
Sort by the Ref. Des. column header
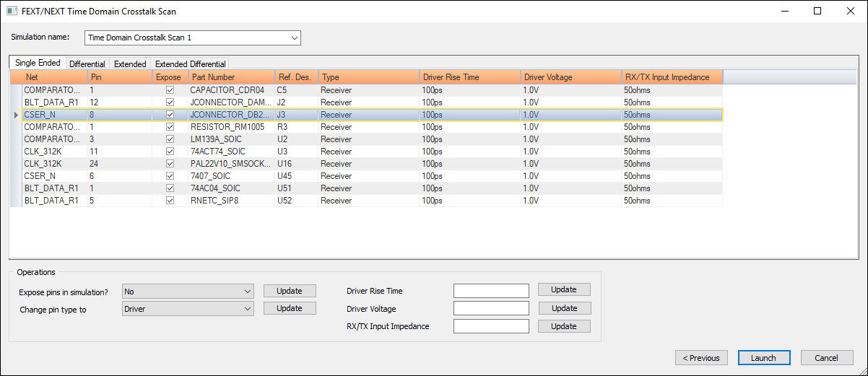point(297,77)
